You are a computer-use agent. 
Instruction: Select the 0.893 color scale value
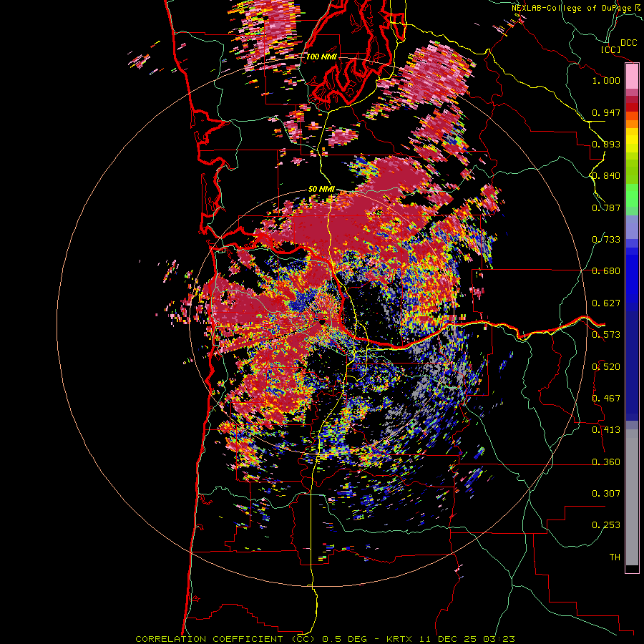click(606, 144)
